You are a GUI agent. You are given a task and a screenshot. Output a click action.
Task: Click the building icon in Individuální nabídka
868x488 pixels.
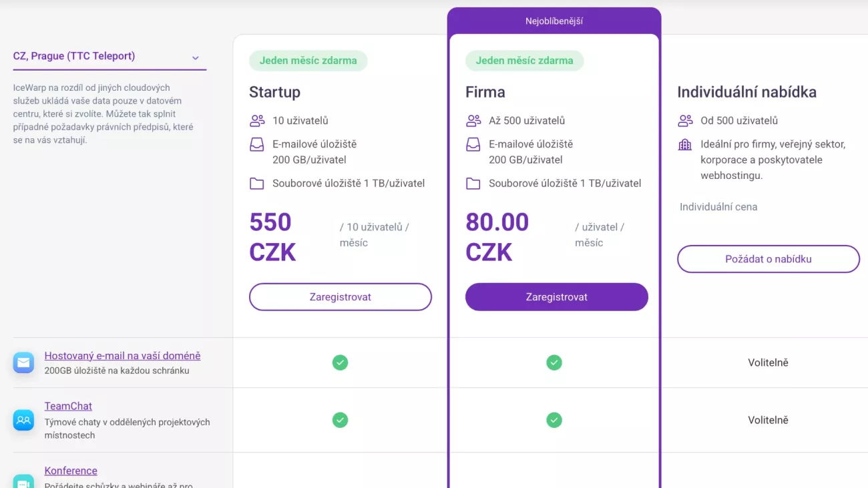(685, 144)
